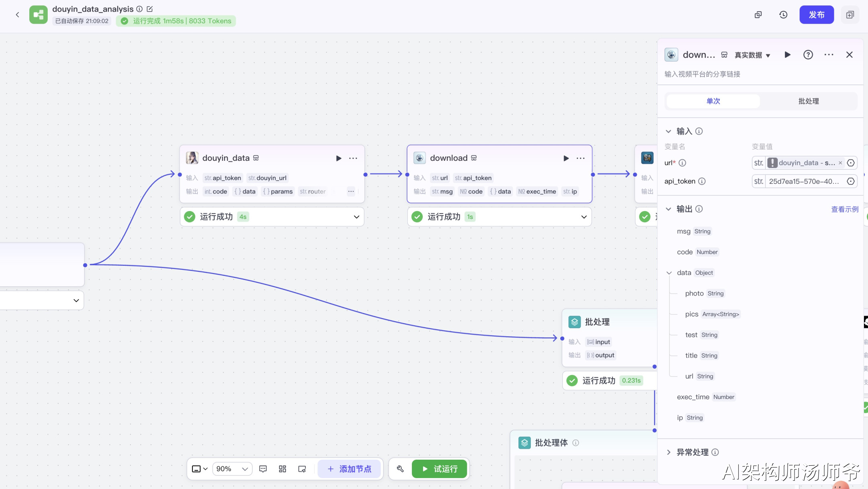Open the help question mark icon

point(808,55)
